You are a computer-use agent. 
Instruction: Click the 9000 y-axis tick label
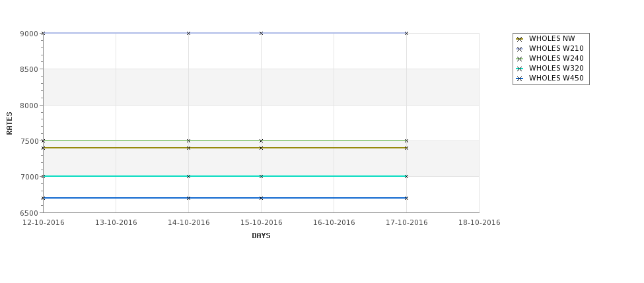click(29, 34)
